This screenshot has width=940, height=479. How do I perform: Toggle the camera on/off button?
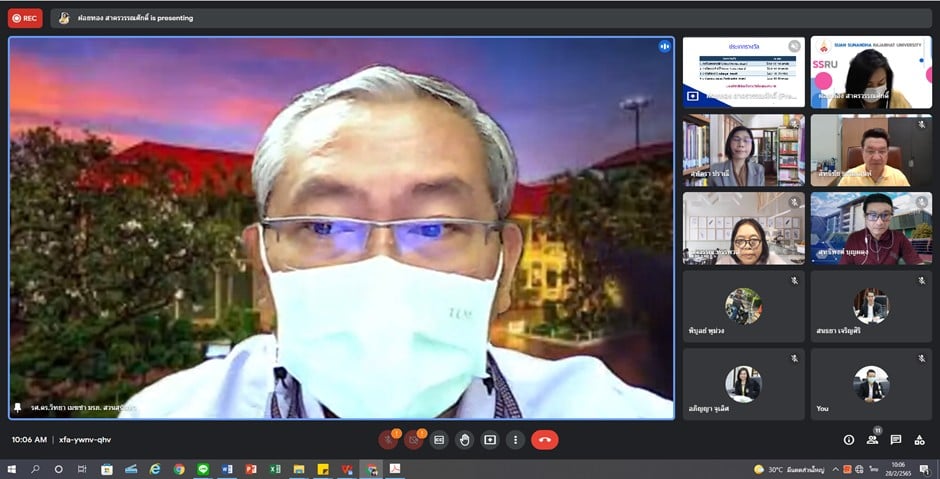tap(413, 440)
